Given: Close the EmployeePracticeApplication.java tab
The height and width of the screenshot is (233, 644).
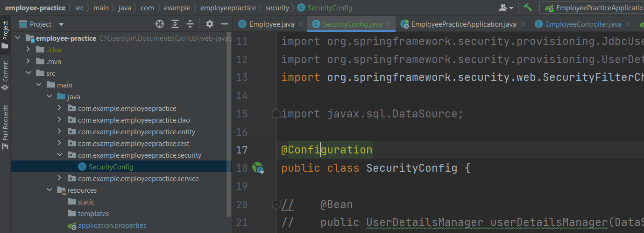Looking at the screenshot, I should 523,24.
